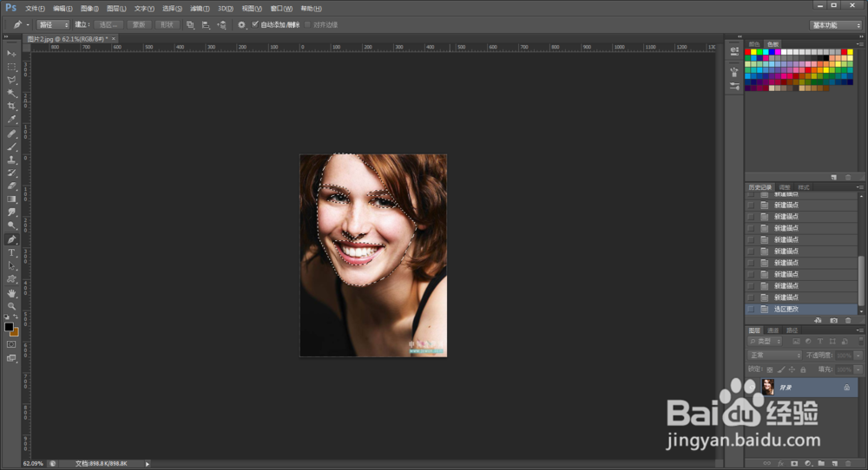Select the Hand tool
The height and width of the screenshot is (470, 868).
click(11, 293)
